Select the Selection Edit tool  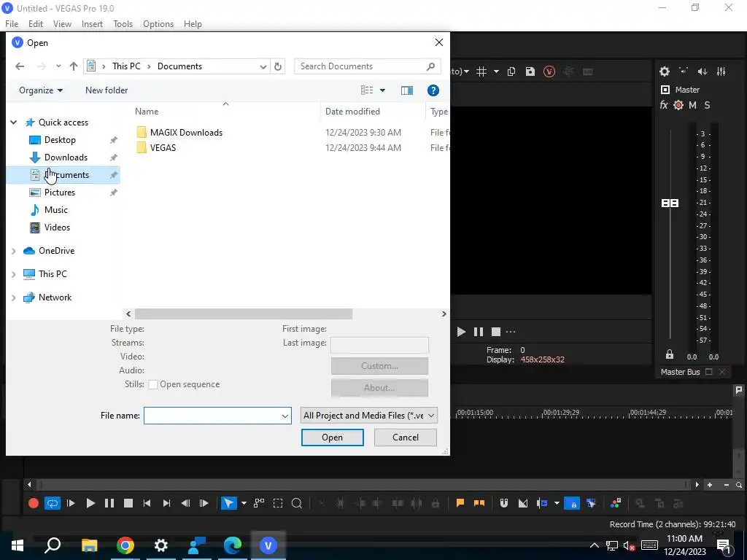click(278, 503)
